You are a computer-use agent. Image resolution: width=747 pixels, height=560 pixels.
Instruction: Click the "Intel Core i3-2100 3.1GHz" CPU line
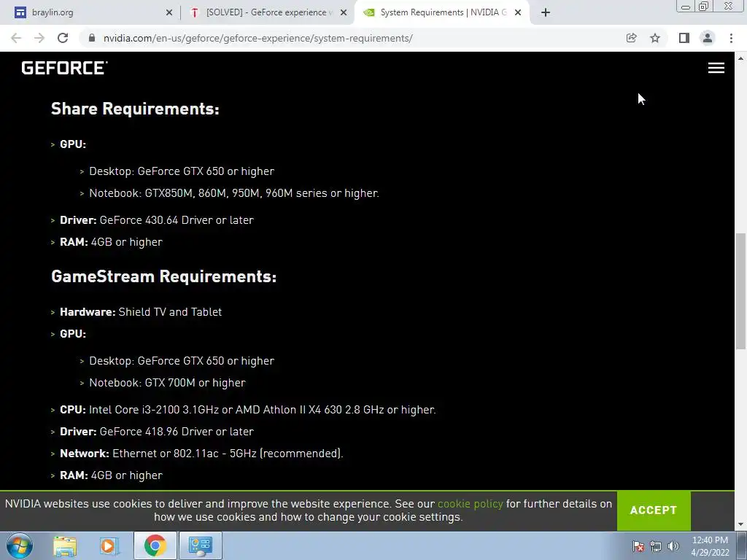pos(248,410)
